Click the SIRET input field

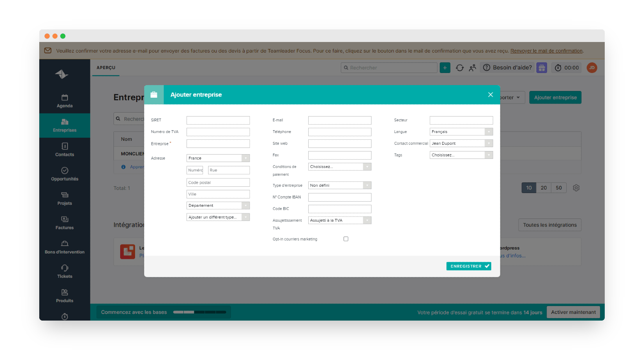coord(218,120)
